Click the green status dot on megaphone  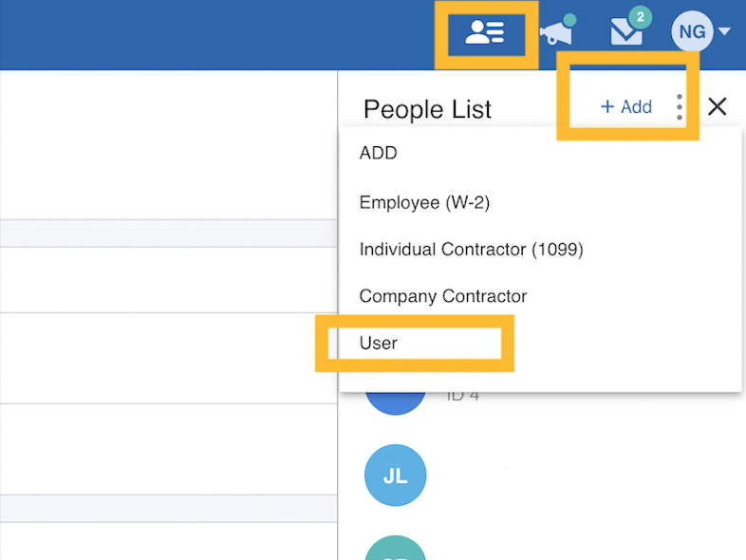(x=569, y=20)
